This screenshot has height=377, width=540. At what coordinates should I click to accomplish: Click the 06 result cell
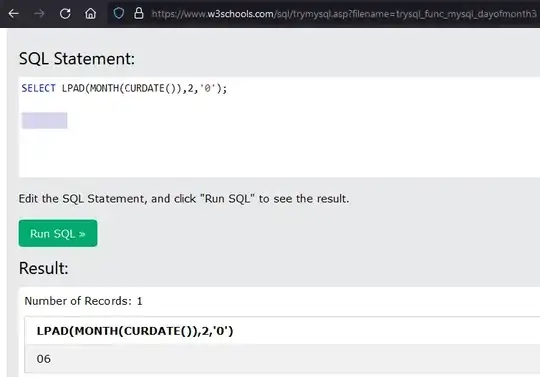click(x=44, y=359)
